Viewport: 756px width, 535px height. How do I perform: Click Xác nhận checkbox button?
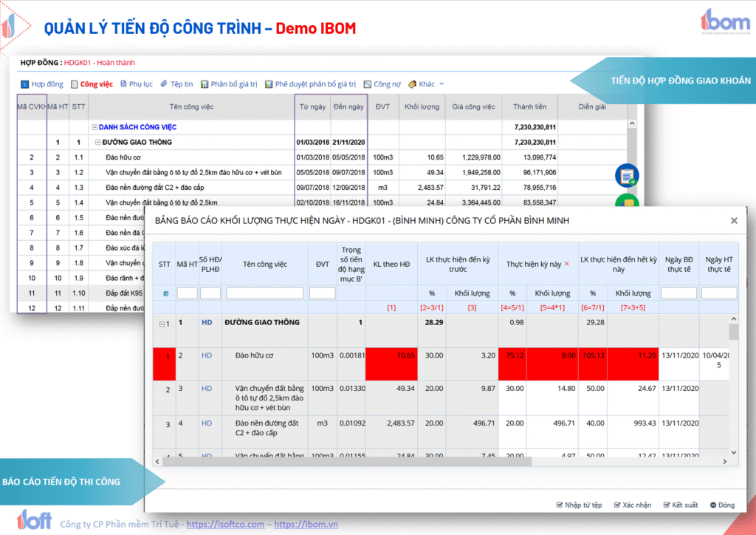point(631,505)
